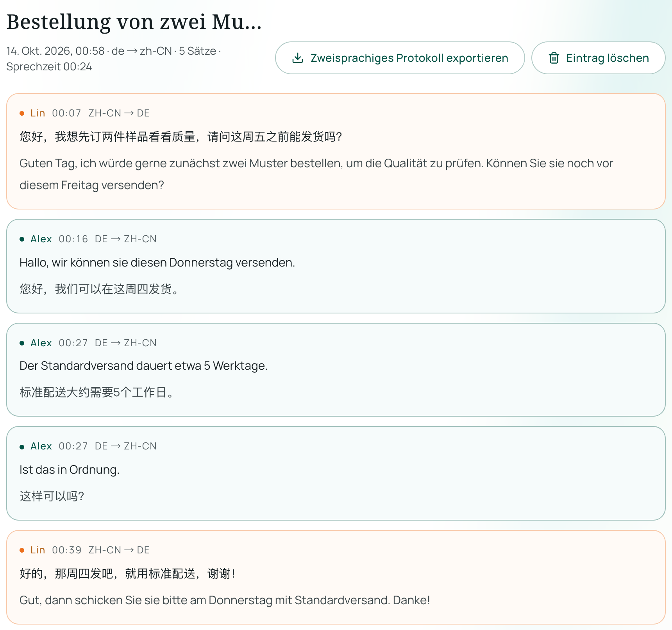The width and height of the screenshot is (672, 630).
Task: Click the Chinese translation 您好，我们可以在这周四发货
Action: pos(99,289)
